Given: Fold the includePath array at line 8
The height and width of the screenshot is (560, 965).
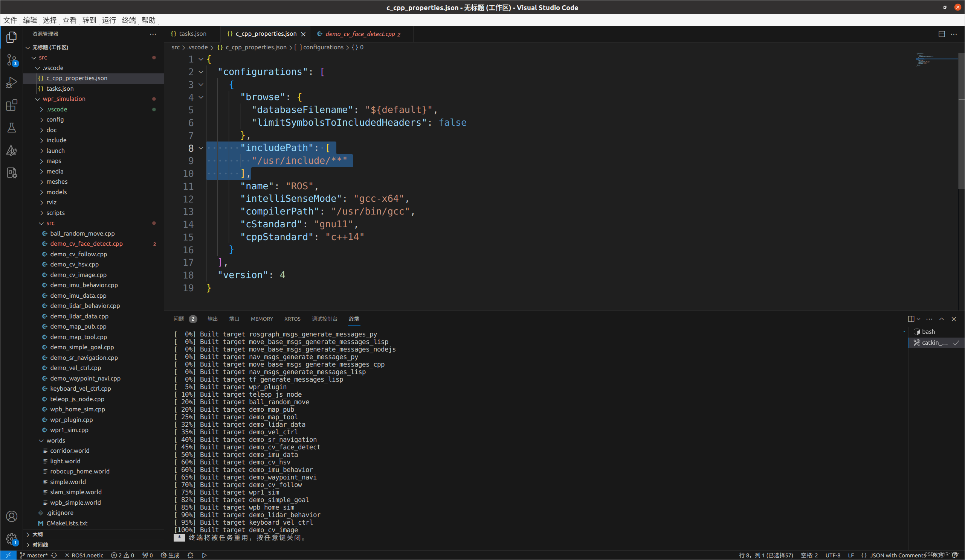Looking at the screenshot, I should point(201,148).
